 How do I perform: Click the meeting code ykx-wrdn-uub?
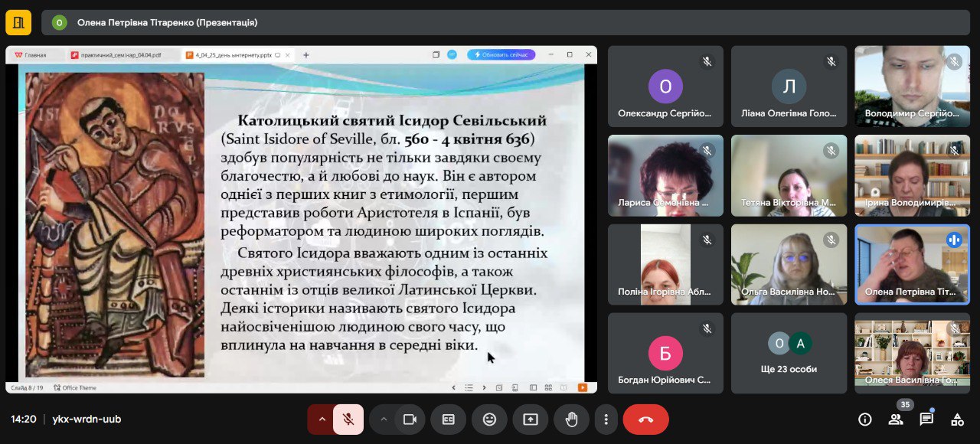pos(87,420)
